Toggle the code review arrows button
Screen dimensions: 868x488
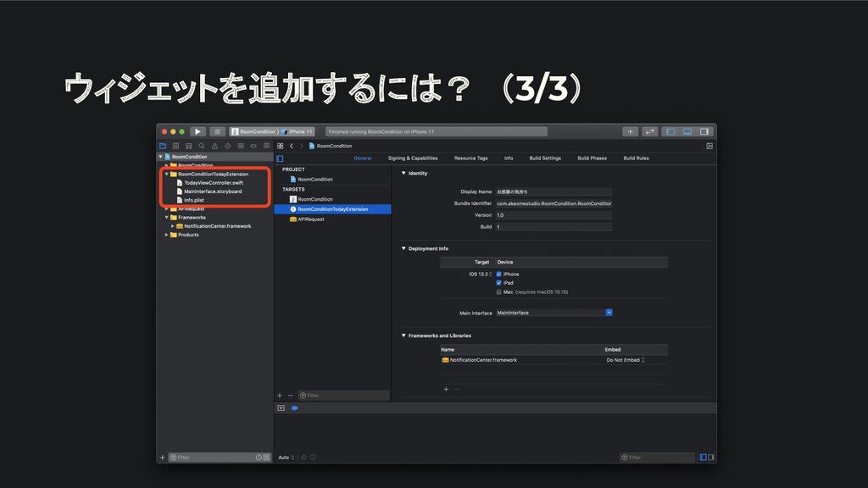649,131
